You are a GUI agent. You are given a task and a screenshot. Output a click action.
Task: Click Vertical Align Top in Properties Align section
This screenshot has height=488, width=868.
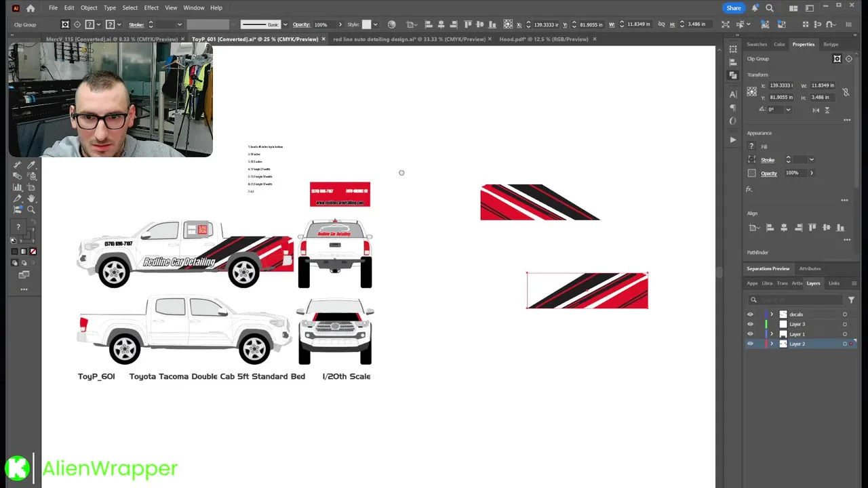tap(812, 228)
